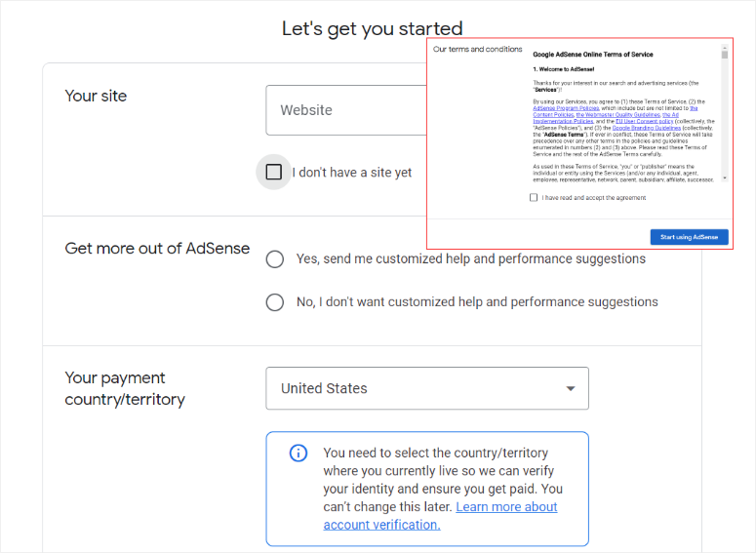
Task: Click the "Let's get you started" heading
Action: [x=373, y=28]
